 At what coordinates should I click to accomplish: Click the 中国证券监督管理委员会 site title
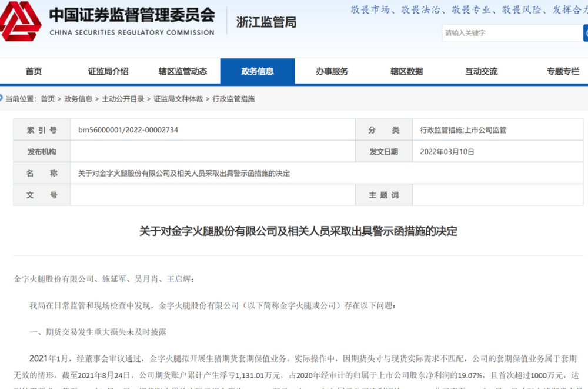pyautogui.click(x=132, y=15)
